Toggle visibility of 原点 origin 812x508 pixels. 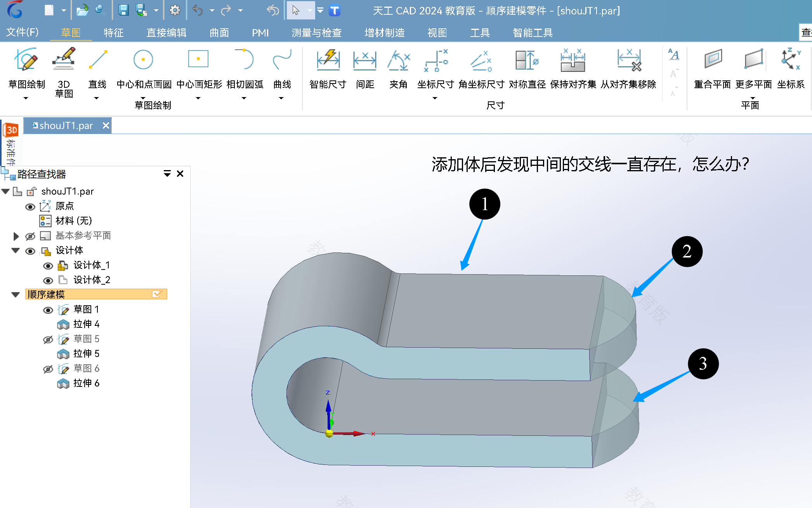point(30,207)
